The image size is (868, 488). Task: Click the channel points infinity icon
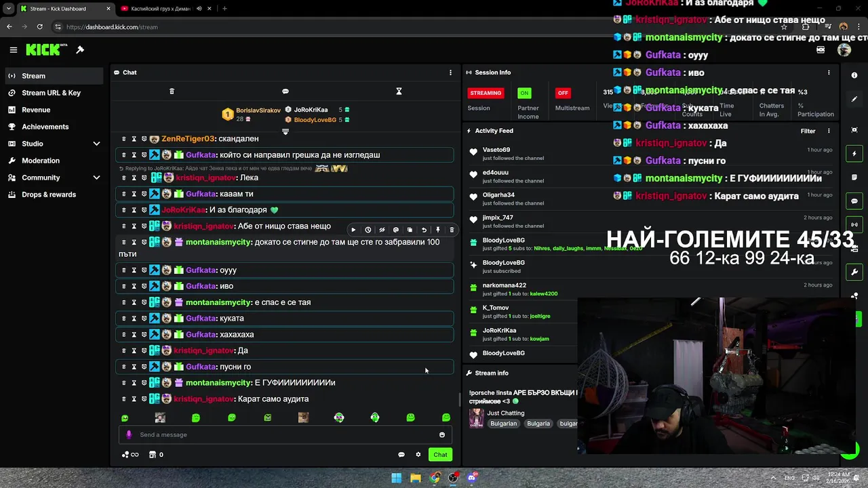(130, 455)
